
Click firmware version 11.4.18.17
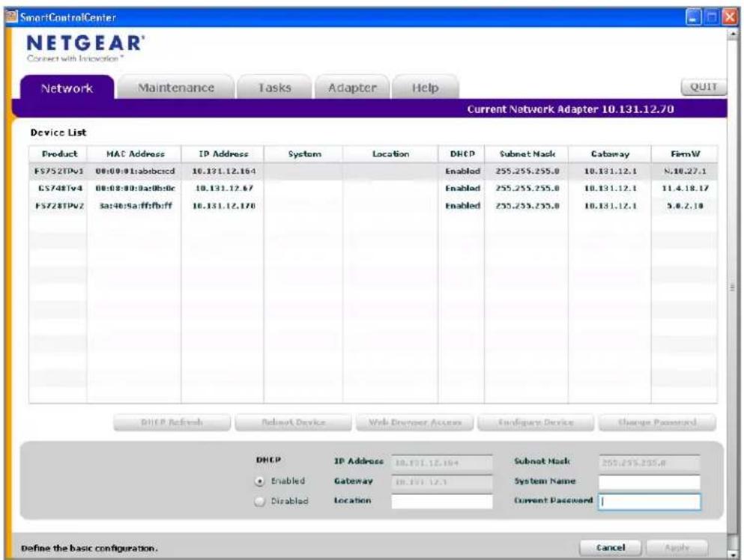tap(685, 188)
